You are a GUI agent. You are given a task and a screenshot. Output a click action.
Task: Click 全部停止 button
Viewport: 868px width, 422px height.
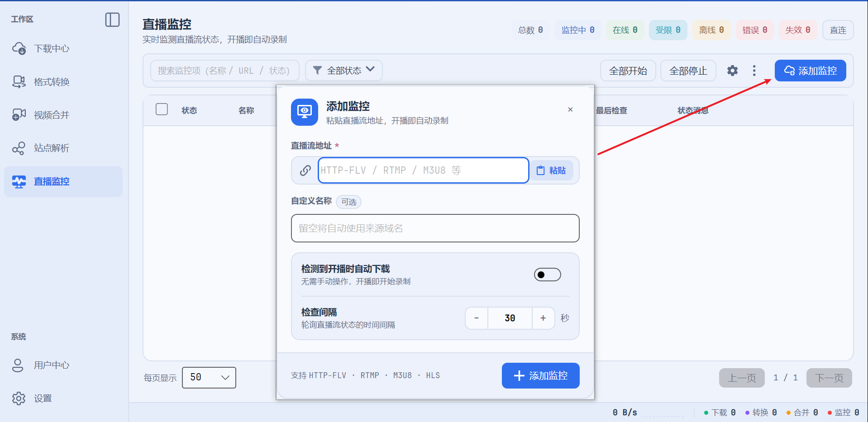[688, 71]
